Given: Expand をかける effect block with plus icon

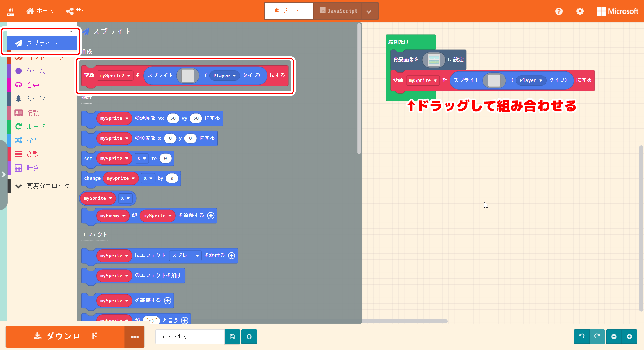Looking at the screenshot, I should (232, 256).
